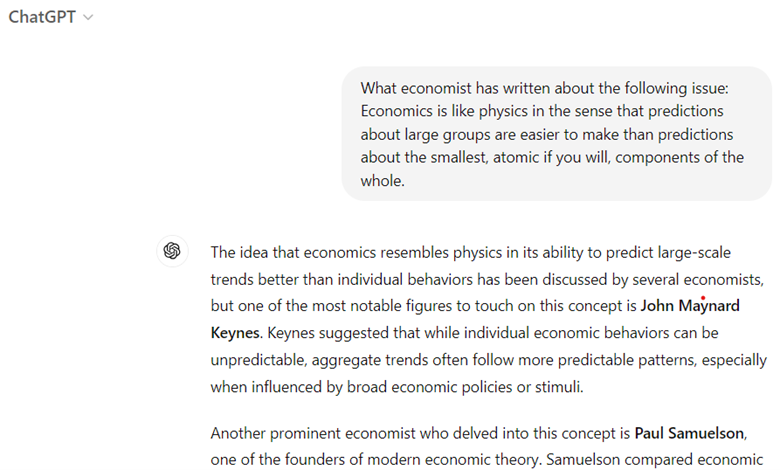Click the ChatGPT logo avatar icon
The width and height of the screenshot is (780, 470).
click(x=172, y=251)
